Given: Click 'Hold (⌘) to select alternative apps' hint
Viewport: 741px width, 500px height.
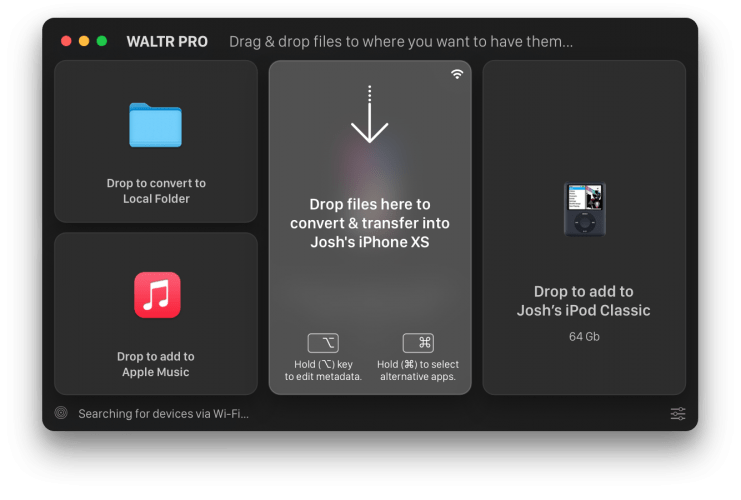Looking at the screenshot, I should pos(418,371).
